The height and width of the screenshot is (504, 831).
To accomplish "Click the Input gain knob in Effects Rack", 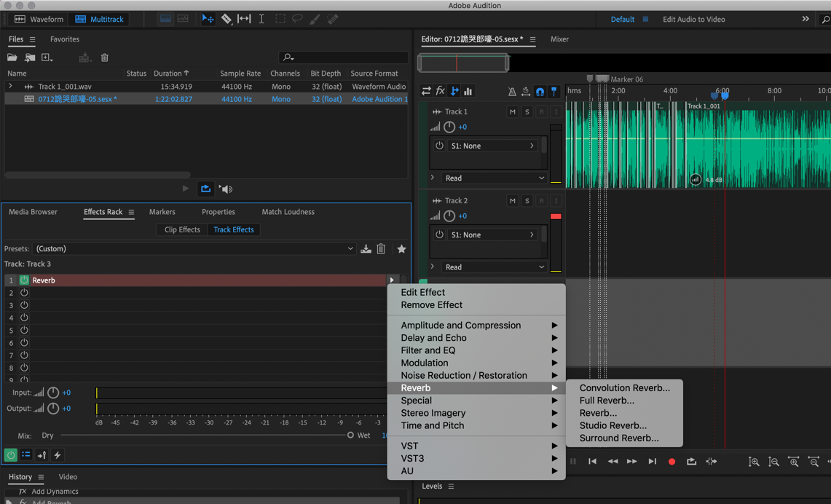I will (53, 393).
